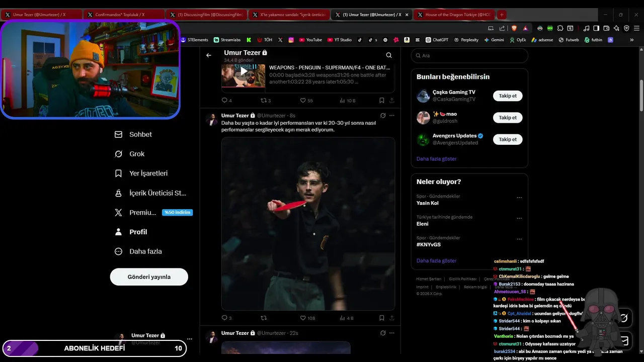Open account switcher dots beside @Umurtezer
Image resolution: width=644 pixels, height=362 pixels.
189,339
